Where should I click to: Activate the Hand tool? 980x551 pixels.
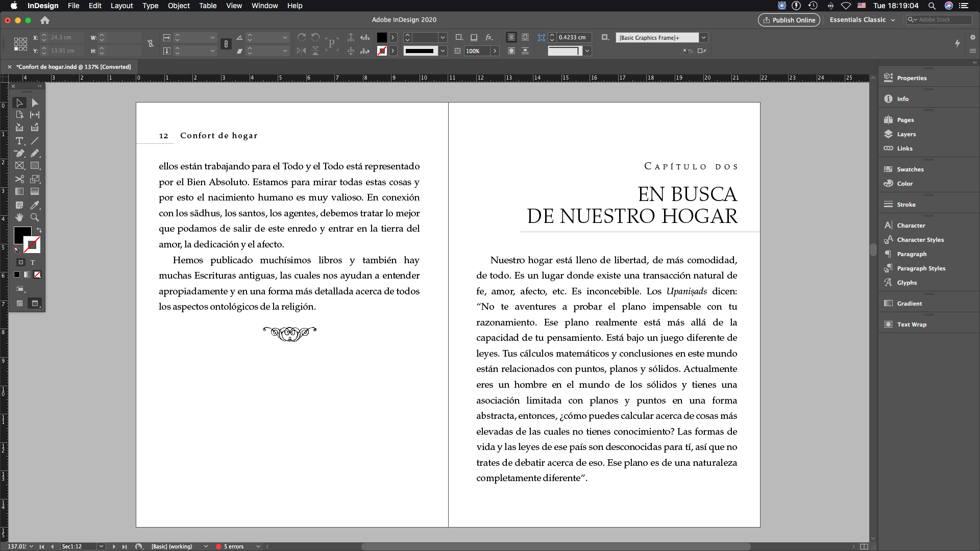pyautogui.click(x=19, y=217)
